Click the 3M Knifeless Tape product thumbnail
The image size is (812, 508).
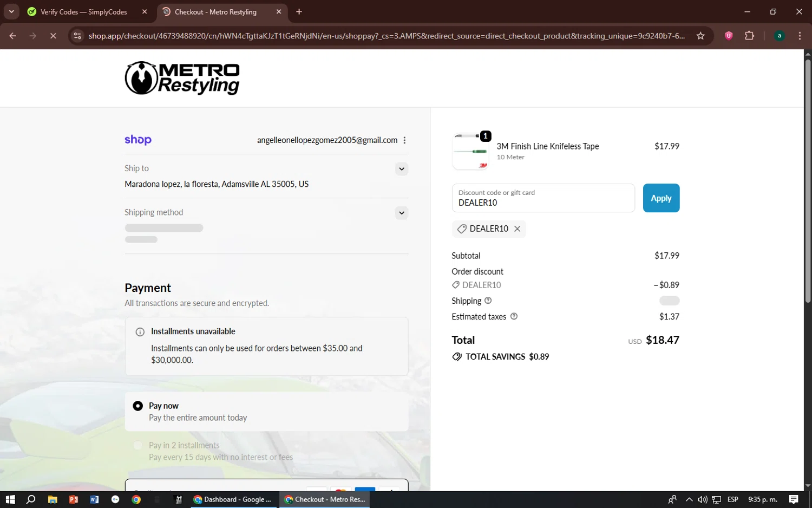click(470, 152)
